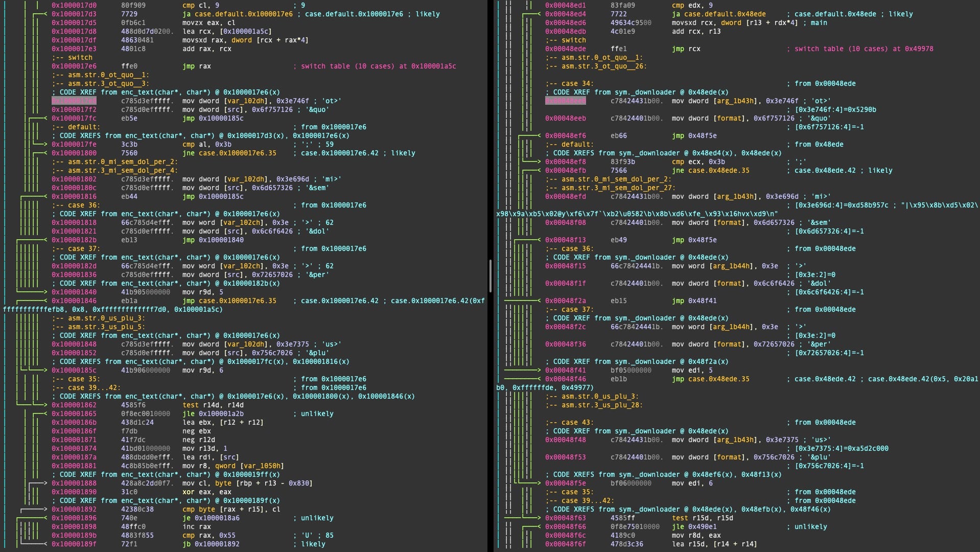Click 'default:' label in left pane
The image size is (980, 552).
pyautogui.click(x=83, y=127)
